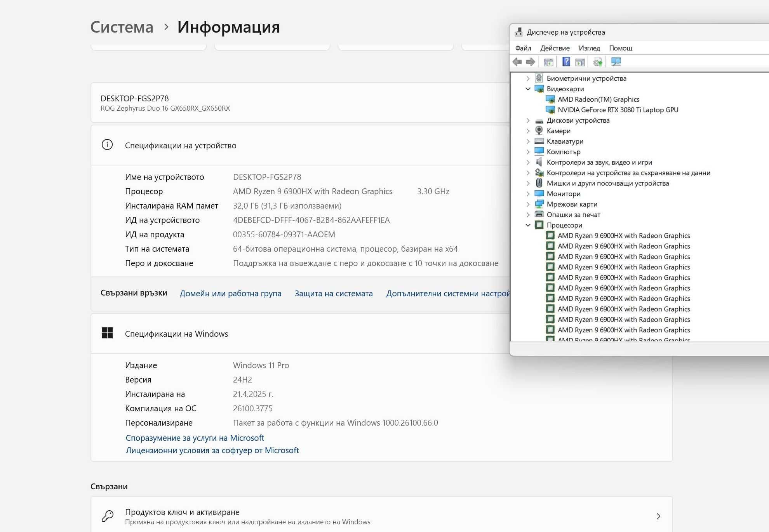Click the Дискови устройства drive icon
This screenshot has height=532, width=769.
[x=539, y=121]
